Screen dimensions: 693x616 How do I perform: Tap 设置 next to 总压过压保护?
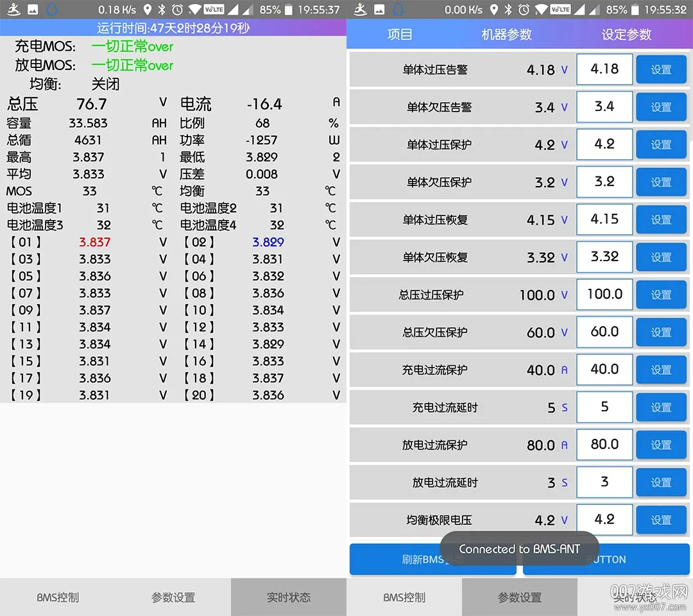click(662, 295)
